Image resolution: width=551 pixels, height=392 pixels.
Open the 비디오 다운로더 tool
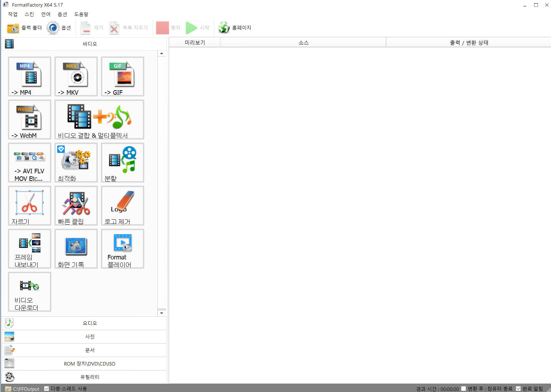tap(30, 292)
